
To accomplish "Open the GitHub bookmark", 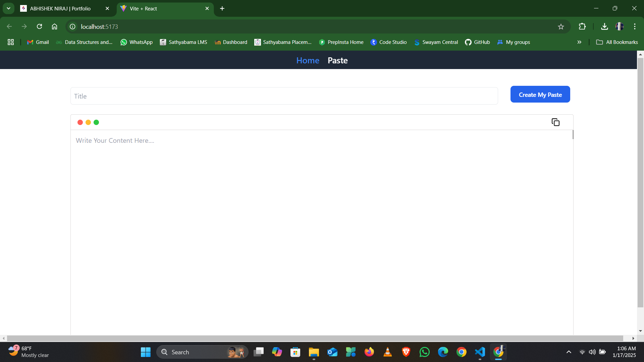I will point(477,42).
